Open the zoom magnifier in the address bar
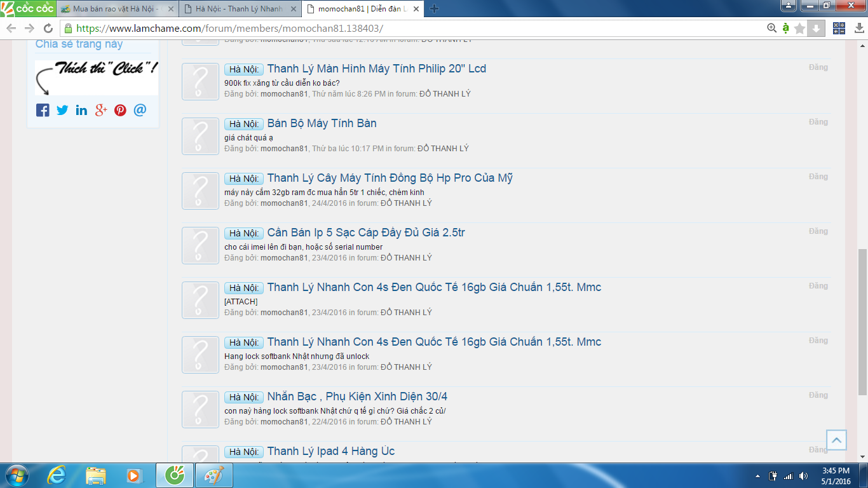Image resolution: width=868 pixels, height=488 pixels. pos(772,28)
